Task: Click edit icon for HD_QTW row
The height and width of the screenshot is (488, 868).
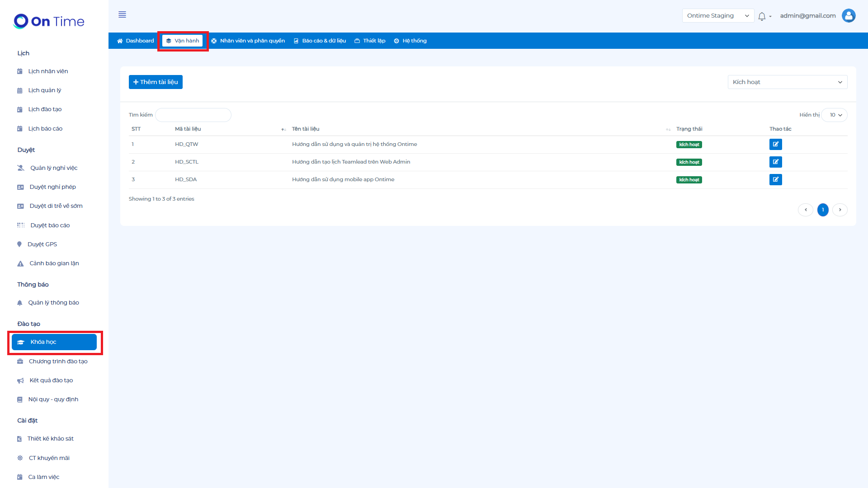Action: tap(775, 145)
